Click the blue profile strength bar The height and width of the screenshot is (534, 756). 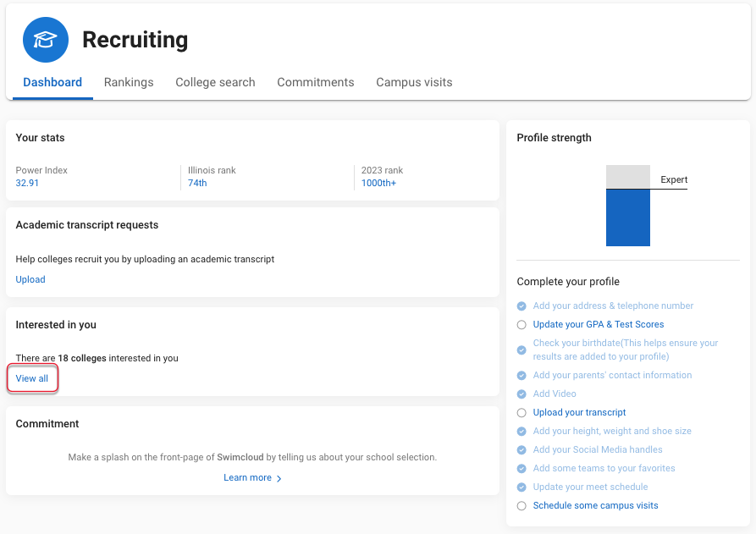point(628,217)
